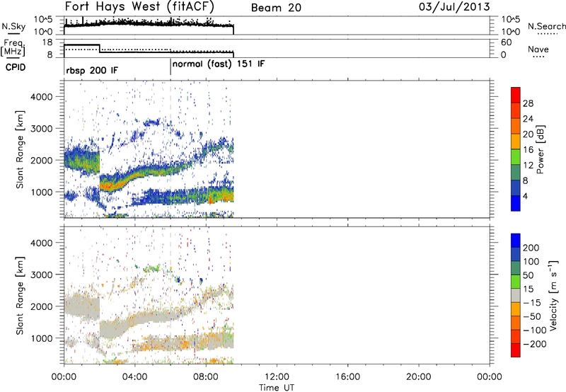
Task: Click the '20:00' time axis label
Action: click(419, 377)
